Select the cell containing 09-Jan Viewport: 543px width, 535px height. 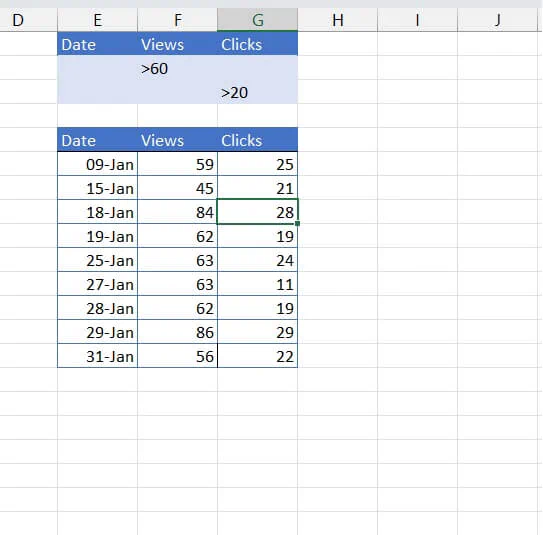97,164
